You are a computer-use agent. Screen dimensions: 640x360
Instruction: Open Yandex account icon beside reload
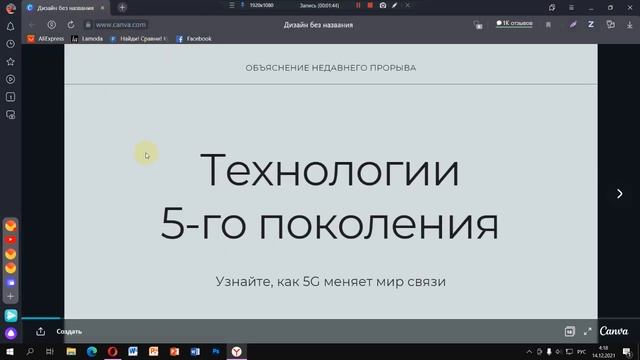[51, 24]
